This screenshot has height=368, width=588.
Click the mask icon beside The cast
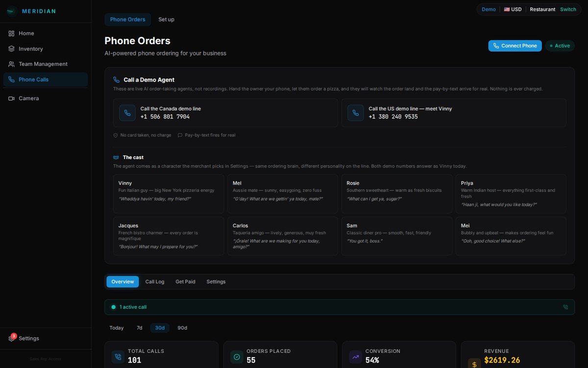click(x=116, y=158)
